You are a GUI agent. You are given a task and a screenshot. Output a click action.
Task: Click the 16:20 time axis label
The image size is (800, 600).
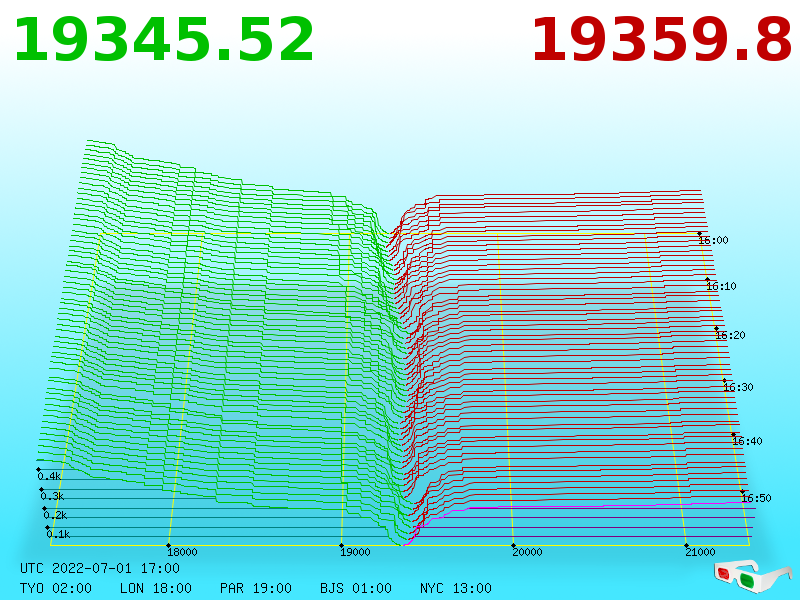730,335
